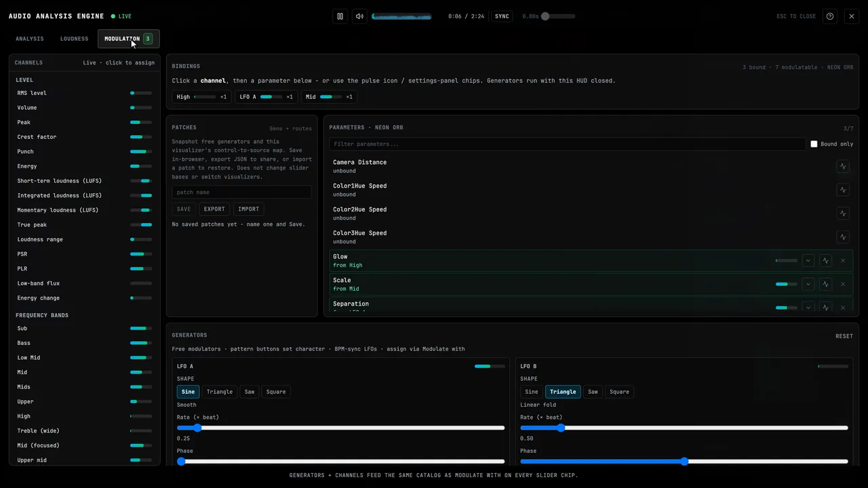Select Triangle shape for LFO A
This screenshot has height=488, width=868.
coord(220,392)
